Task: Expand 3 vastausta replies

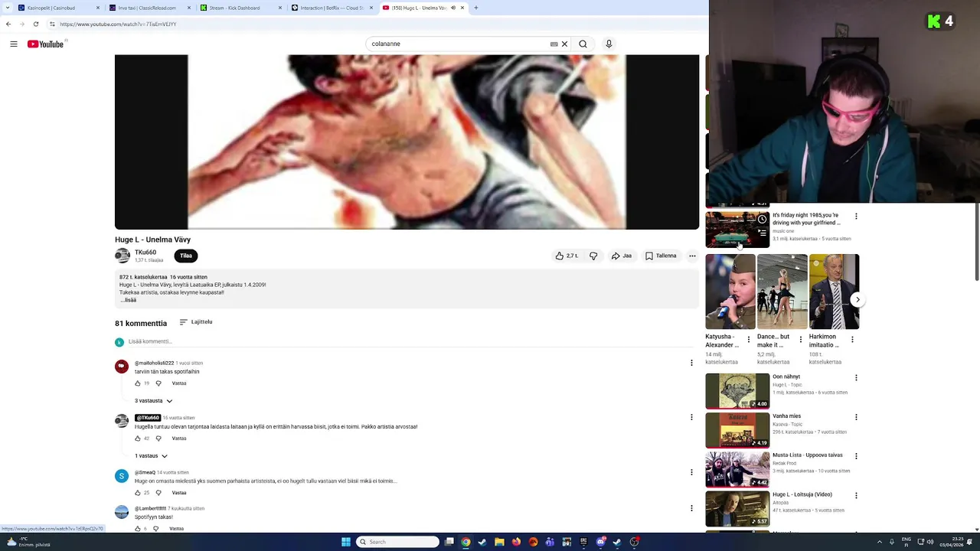Action: point(154,401)
